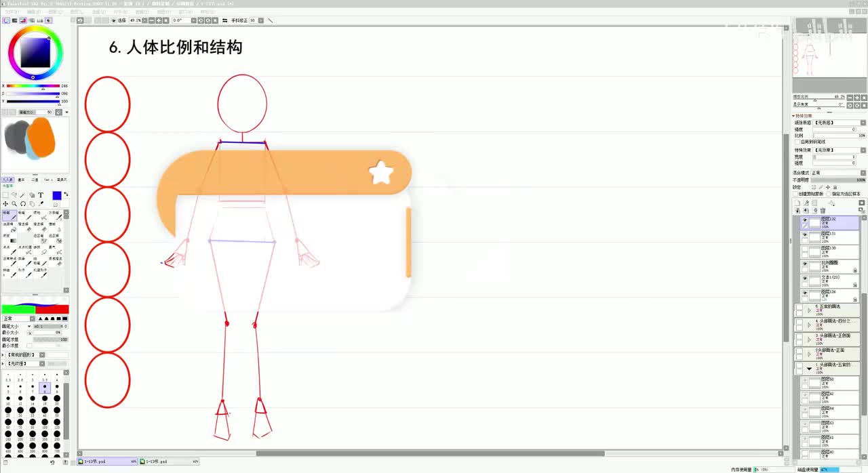868x473 pixels.
Task: Expand folder 2头部画法-正面
Action: point(809,354)
